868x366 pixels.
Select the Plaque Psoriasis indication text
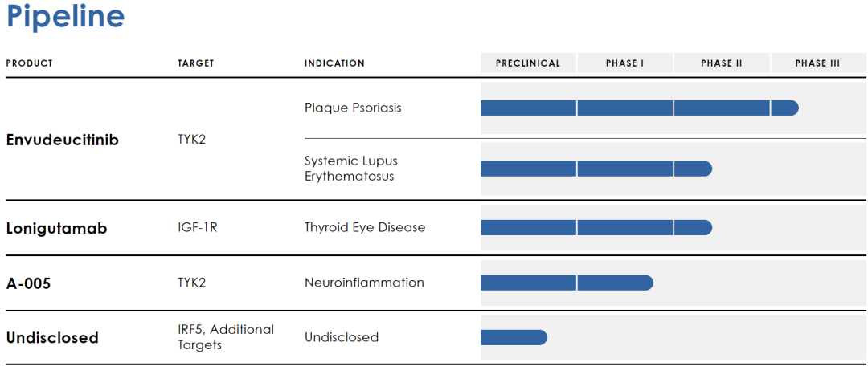[x=353, y=108]
